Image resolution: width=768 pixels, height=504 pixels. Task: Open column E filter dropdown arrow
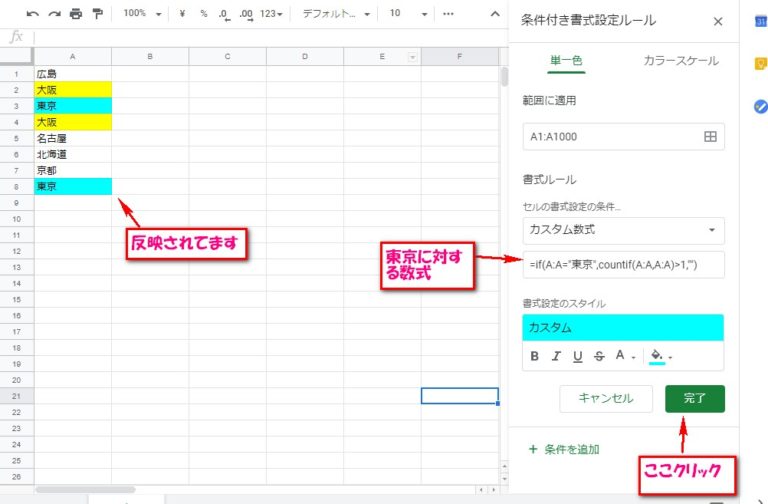click(x=412, y=57)
